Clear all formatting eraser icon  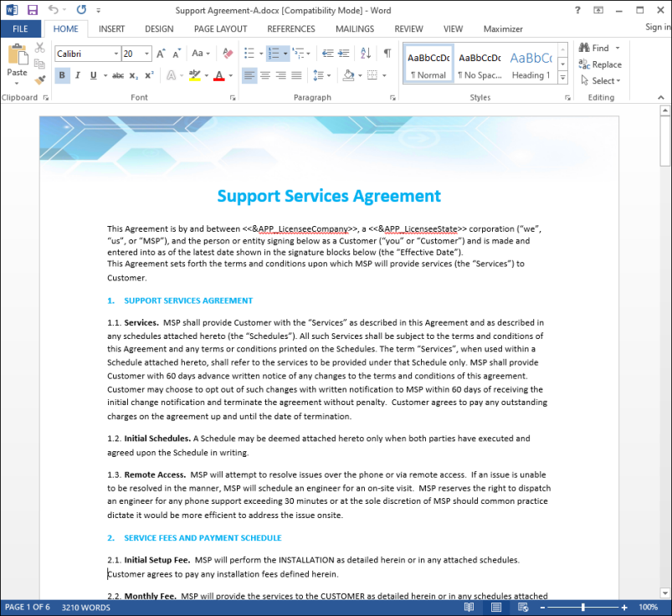click(x=228, y=54)
